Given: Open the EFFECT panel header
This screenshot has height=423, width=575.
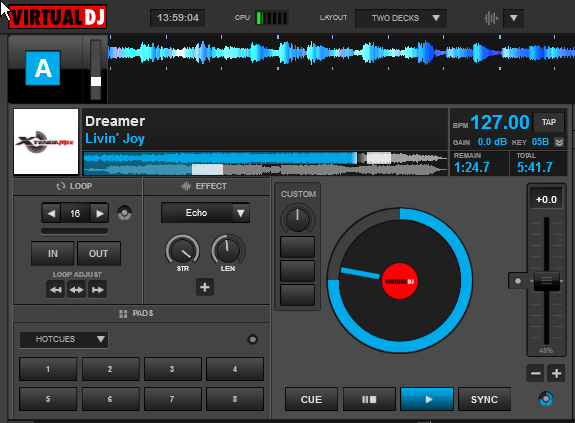Looking at the screenshot, I should click(x=207, y=186).
